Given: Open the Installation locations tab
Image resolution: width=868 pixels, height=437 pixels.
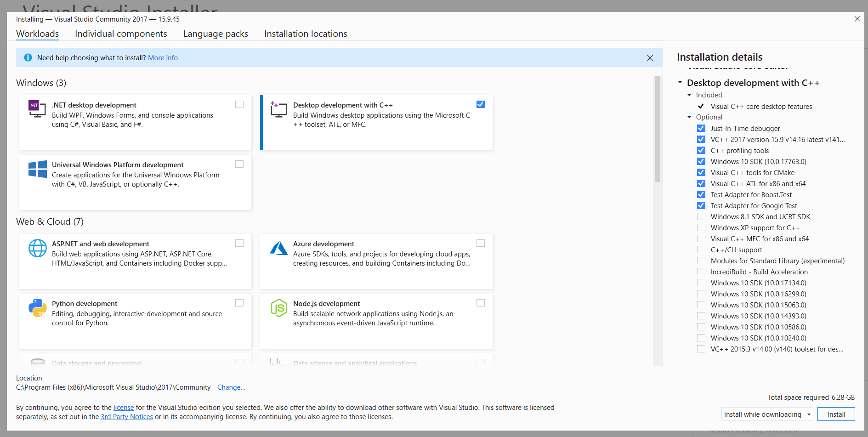Looking at the screenshot, I should [306, 34].
